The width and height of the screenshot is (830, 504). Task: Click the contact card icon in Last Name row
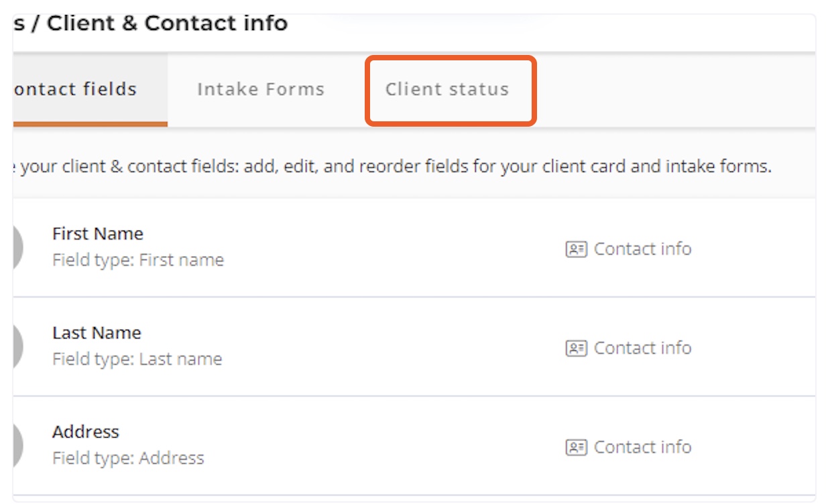coord(576,349)
